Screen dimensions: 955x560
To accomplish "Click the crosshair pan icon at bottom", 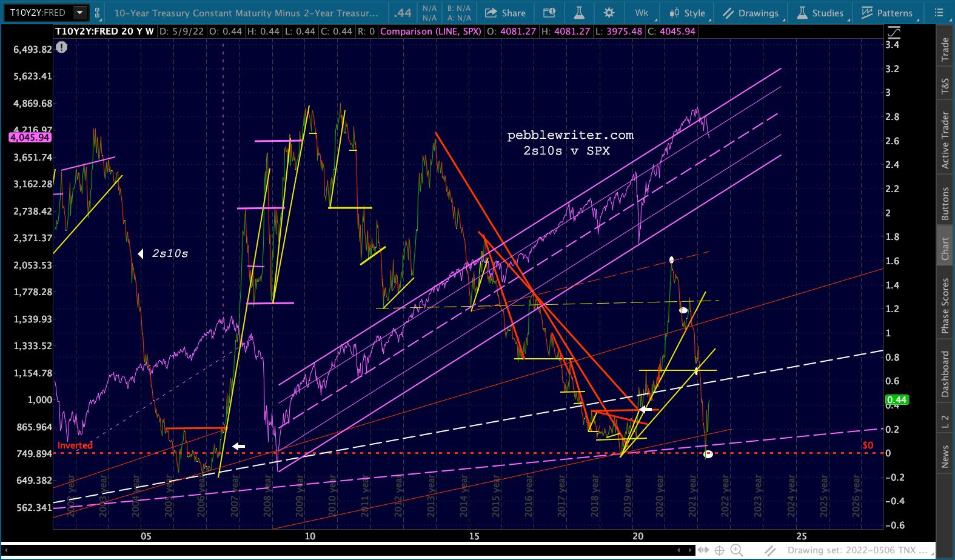I will (x=720, y=550).
